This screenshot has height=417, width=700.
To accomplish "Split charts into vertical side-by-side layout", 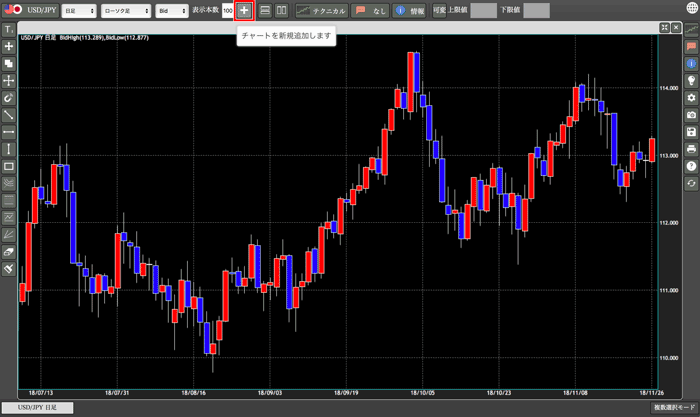I will pos(282,10).
